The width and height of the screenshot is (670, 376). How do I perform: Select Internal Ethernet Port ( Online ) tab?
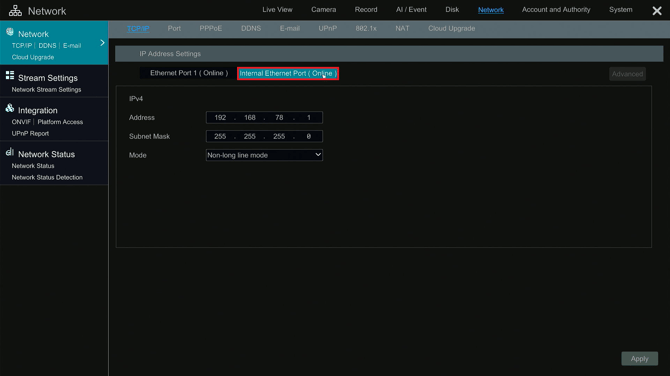(x=288, y=73)
